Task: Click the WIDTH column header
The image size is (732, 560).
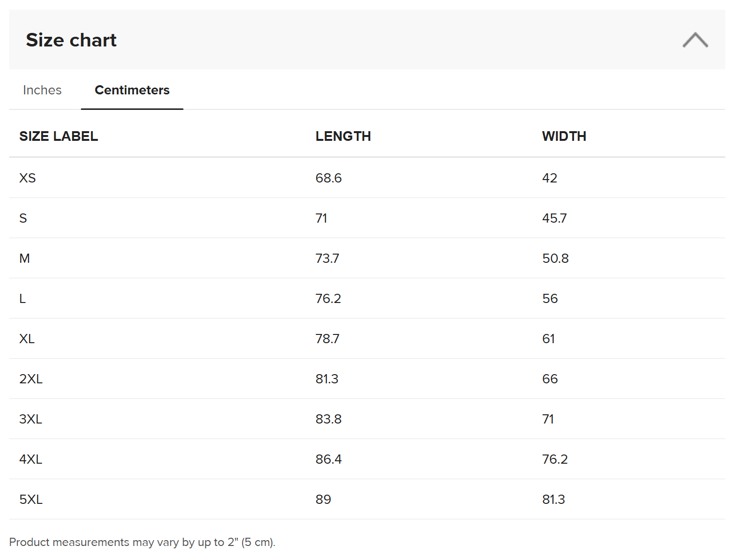Action: (564, 136)
